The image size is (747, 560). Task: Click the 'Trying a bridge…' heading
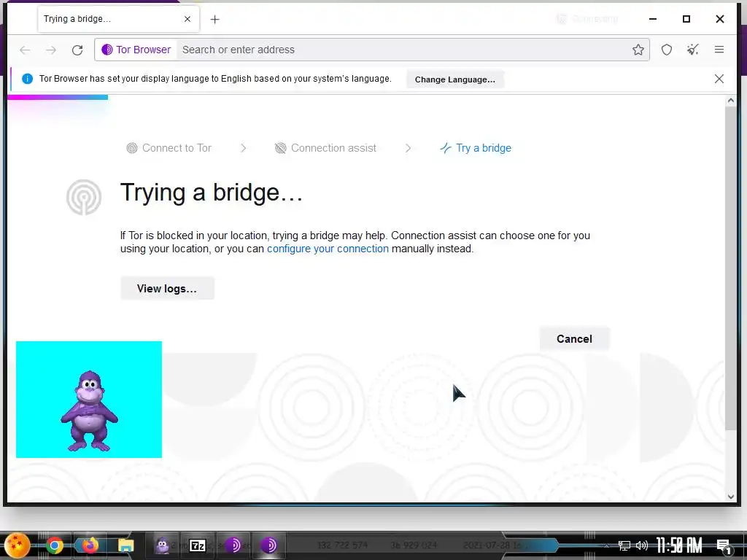211,192
